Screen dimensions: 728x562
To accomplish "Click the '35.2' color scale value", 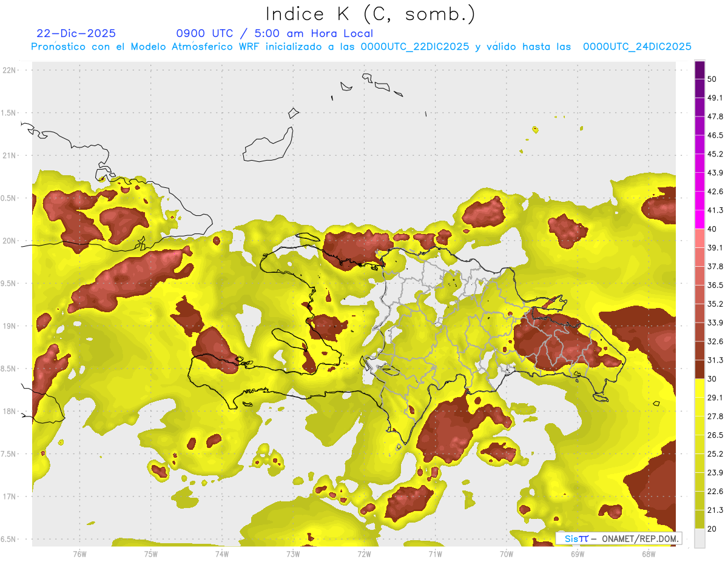I will coord(715,304).
